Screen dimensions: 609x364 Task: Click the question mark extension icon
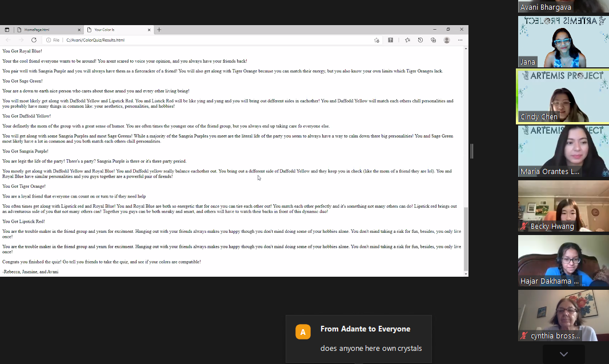click(x=391, y=40)
